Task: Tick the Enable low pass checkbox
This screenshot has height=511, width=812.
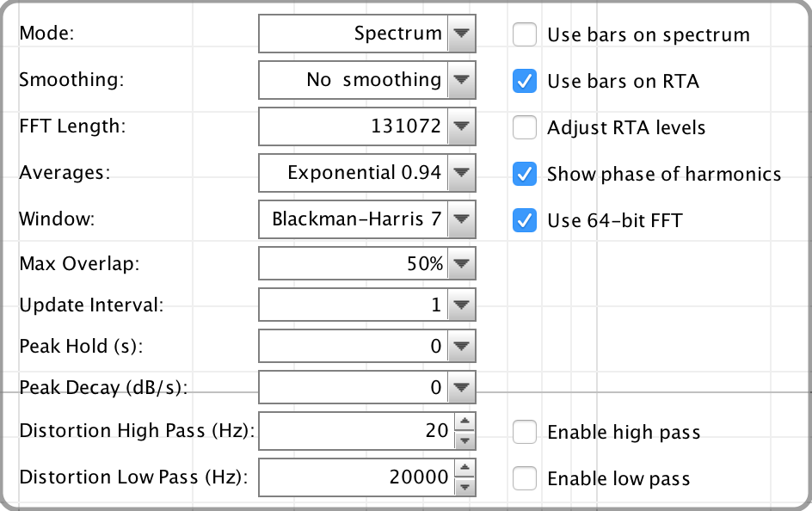Action: click(524, 478)
